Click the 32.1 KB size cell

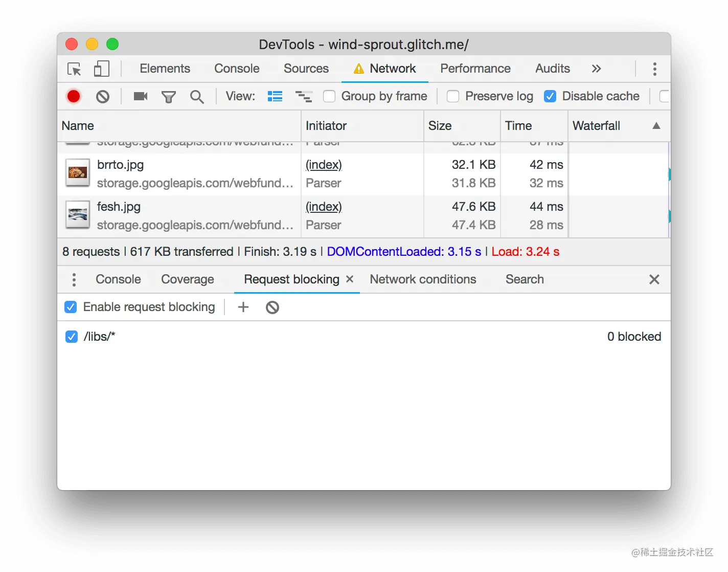click(x=473, y=165)
